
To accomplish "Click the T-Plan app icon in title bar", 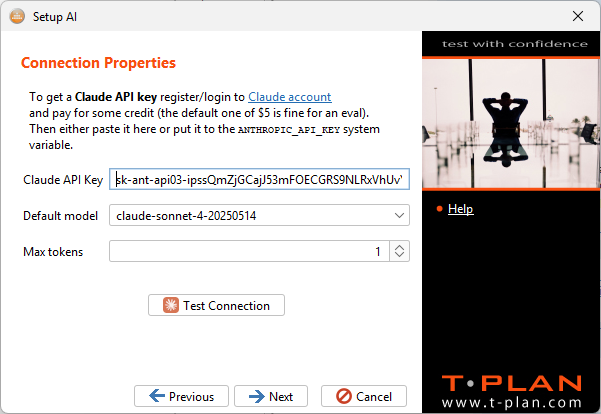I will [x=17, y=16].
